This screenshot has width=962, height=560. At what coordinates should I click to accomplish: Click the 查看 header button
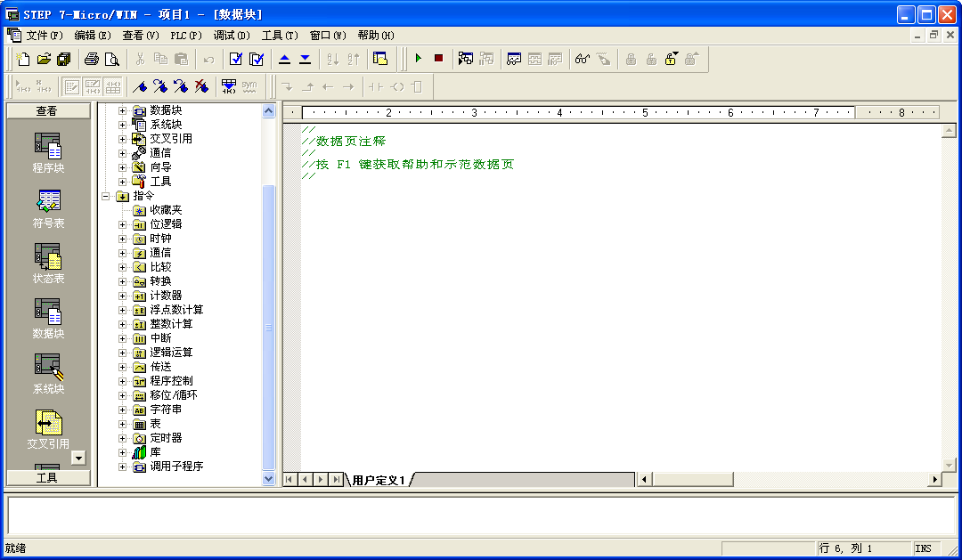click(x=48, y=111)
